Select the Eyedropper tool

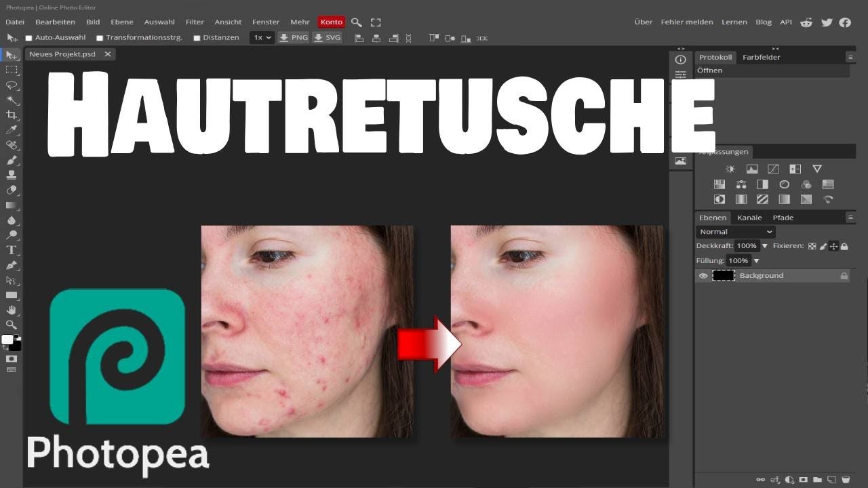point(12,130)
